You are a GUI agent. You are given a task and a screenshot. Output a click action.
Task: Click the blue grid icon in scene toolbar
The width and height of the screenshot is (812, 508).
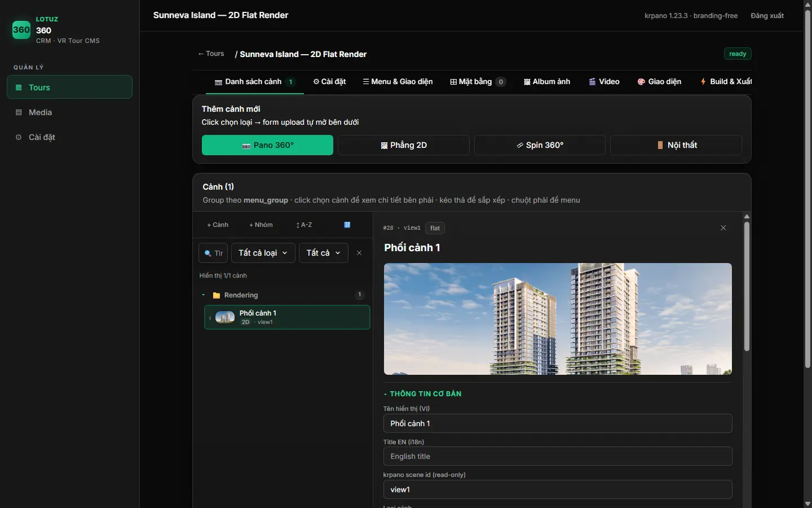pyautogui.click(x=347, y=225)
